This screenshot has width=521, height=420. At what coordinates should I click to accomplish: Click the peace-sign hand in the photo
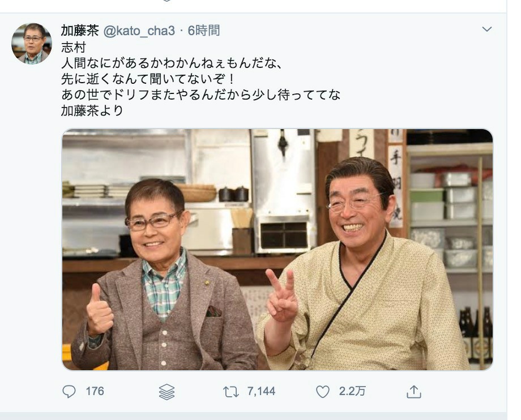283,295
